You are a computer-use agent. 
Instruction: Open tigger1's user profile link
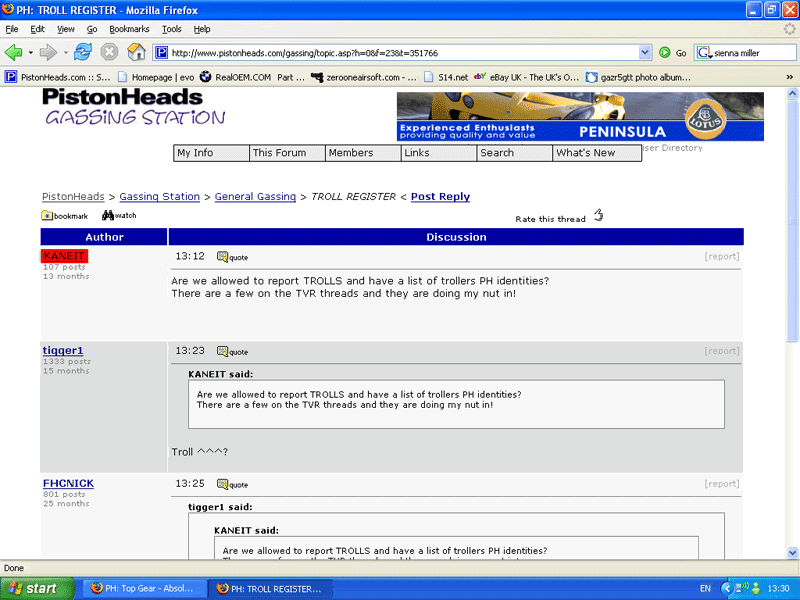tap(63, 350)
